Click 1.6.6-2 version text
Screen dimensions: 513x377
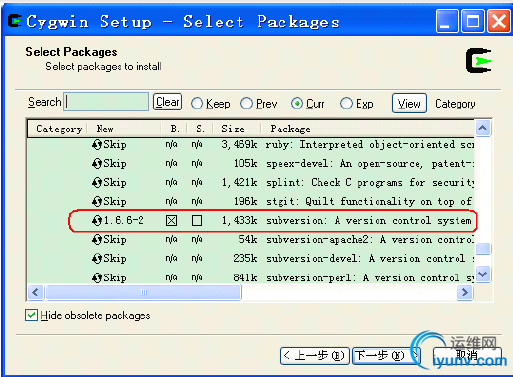click(124, 220)
